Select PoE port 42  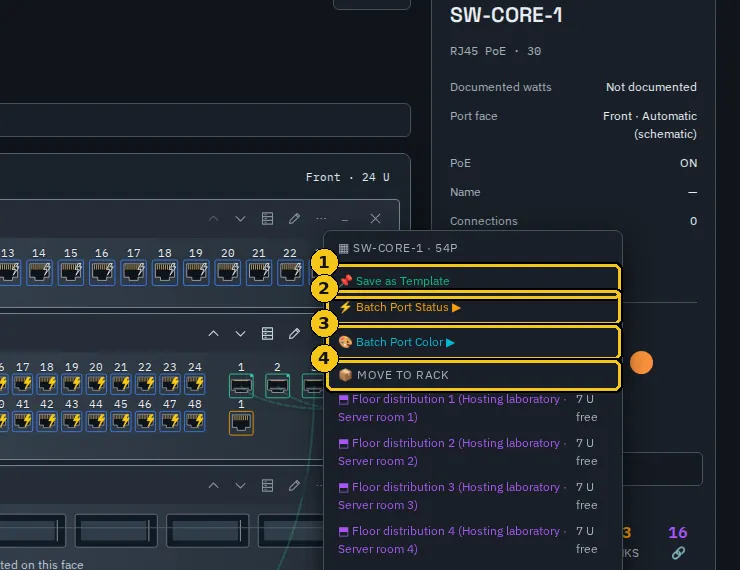coord(47,421)
